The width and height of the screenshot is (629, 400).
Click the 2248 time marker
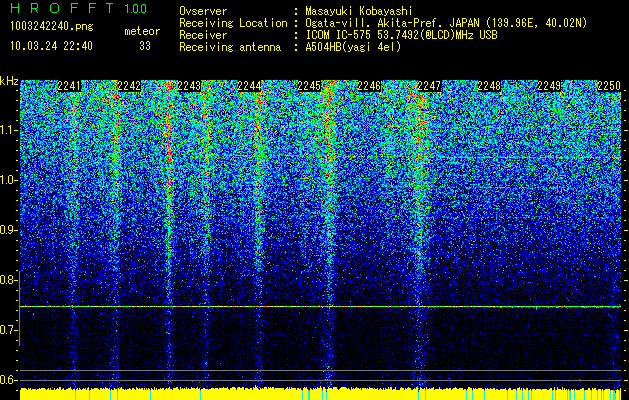click(489, 86)
